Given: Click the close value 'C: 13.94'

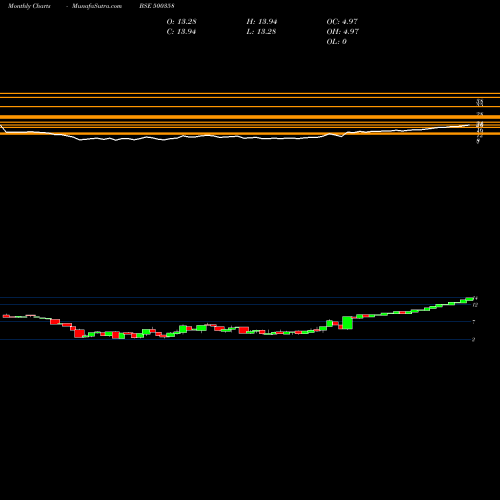Looking at the screenshot, I should 181,32.
